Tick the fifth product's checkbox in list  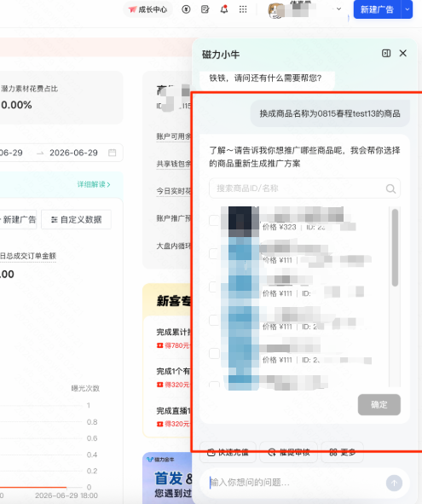click(x=214, y=353)
